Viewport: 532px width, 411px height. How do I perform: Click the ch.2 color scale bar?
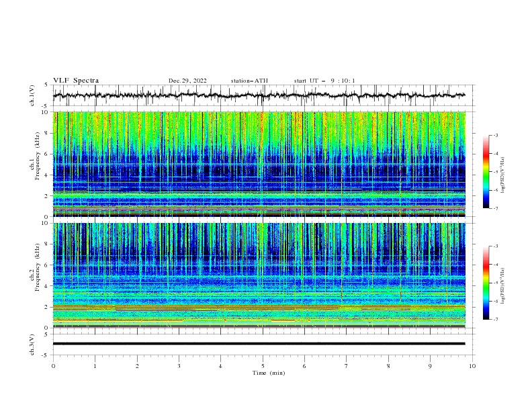[x=486, y=283]
